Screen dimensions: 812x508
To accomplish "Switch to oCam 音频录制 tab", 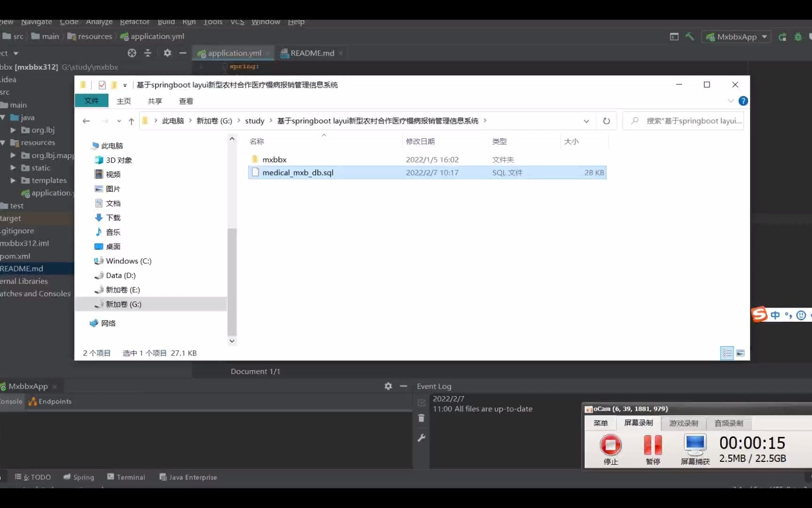I will 729,423.
